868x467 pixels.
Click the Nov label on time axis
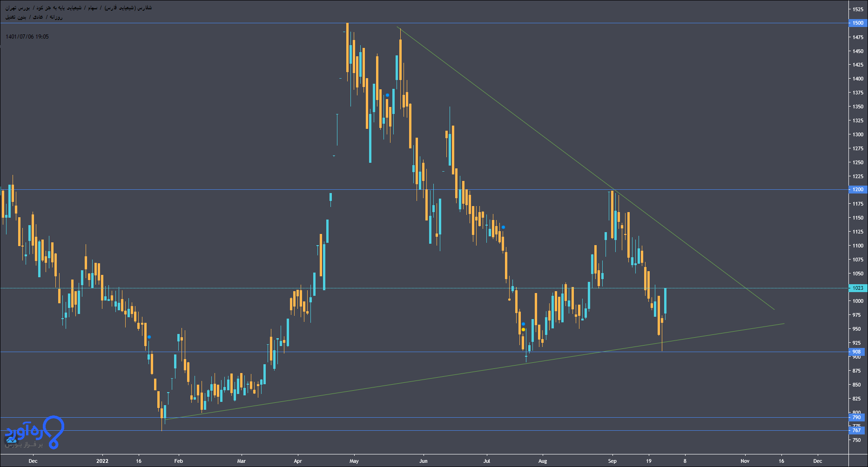(x=745, y=461)
